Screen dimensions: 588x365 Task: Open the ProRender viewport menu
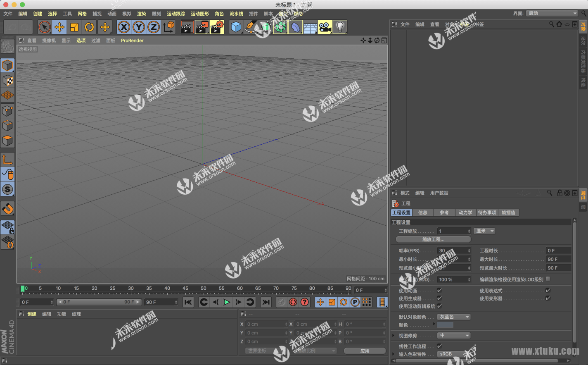132,41
